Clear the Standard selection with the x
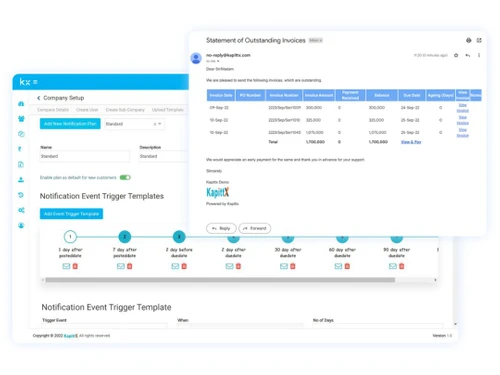Screen dimensions: 500x375 (x=155, y=124)
